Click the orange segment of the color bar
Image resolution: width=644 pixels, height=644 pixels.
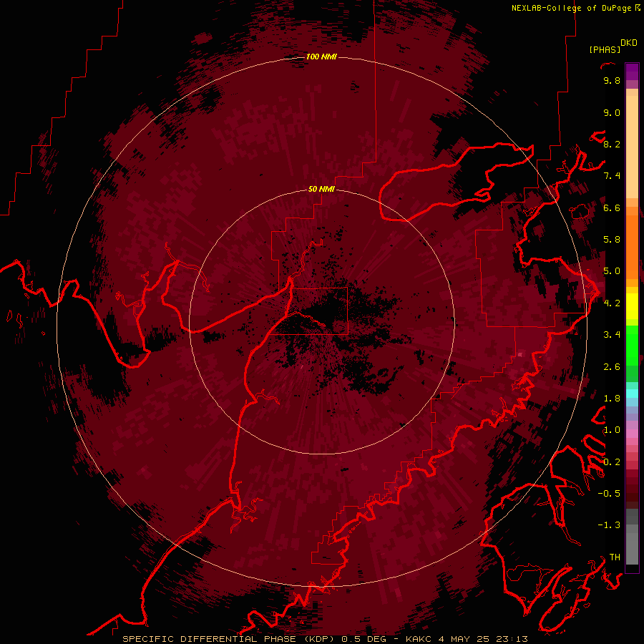click(x=632, y=248)
